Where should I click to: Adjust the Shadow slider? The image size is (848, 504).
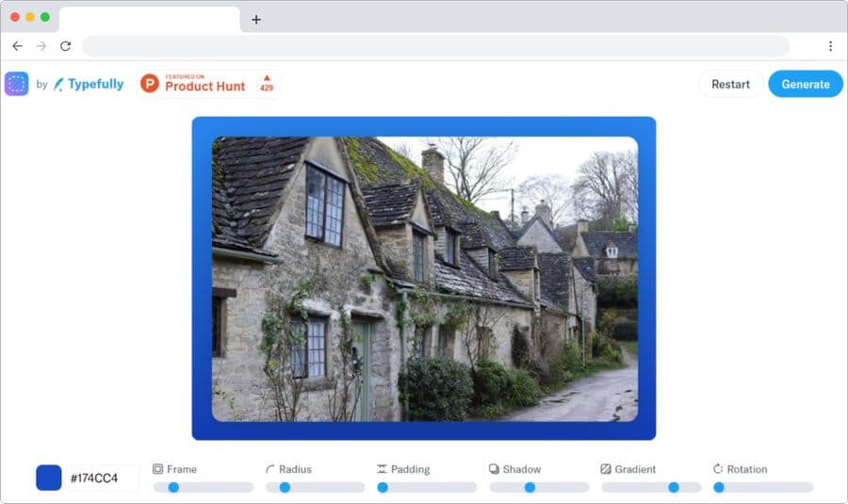(x=539, y=487)
